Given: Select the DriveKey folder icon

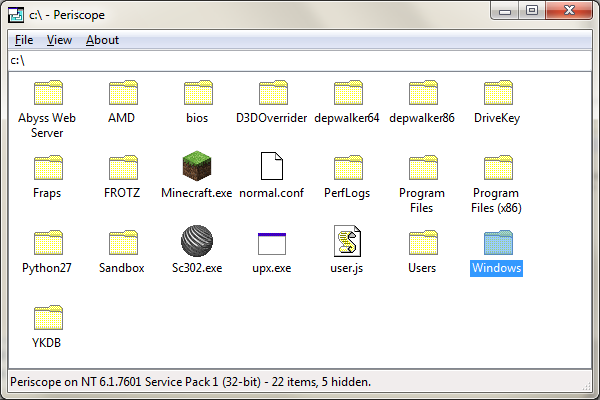Looking at the screenshot, I should pyautogui.click(x=498, y=92).
